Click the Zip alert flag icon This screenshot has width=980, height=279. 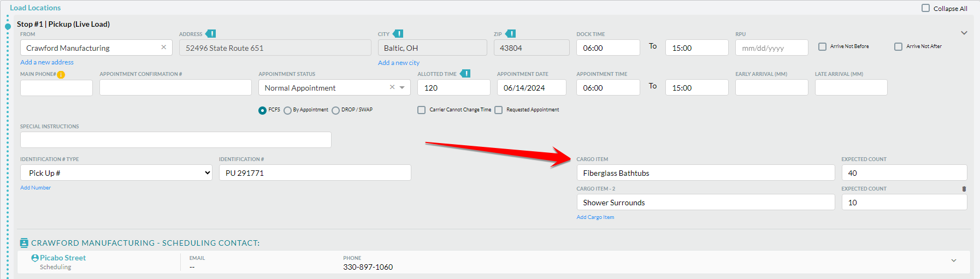[x=510, y=34]
